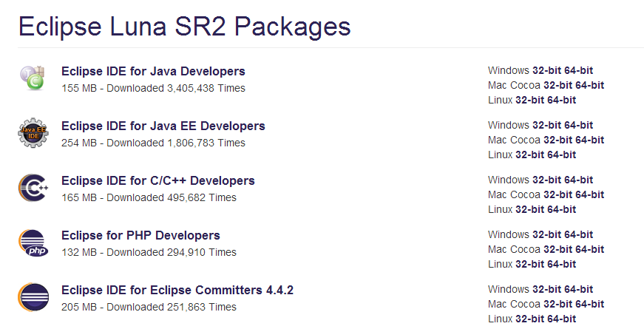Download Java Developers Mac Cocoa 64-bit

(x=589, y=85)
